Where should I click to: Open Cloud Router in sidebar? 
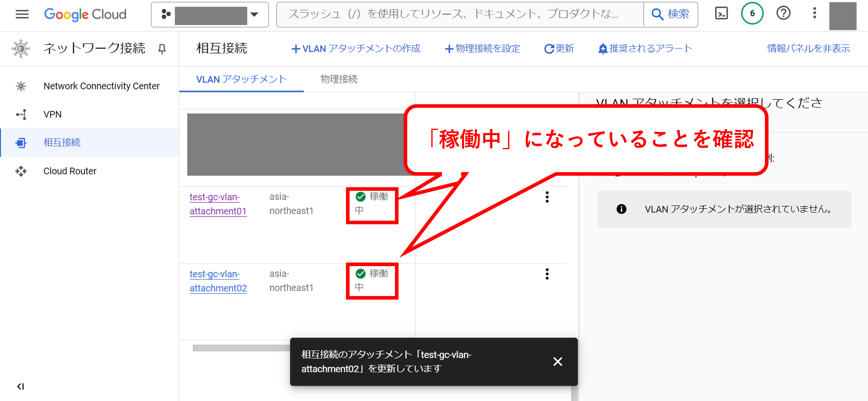(70, 171)
